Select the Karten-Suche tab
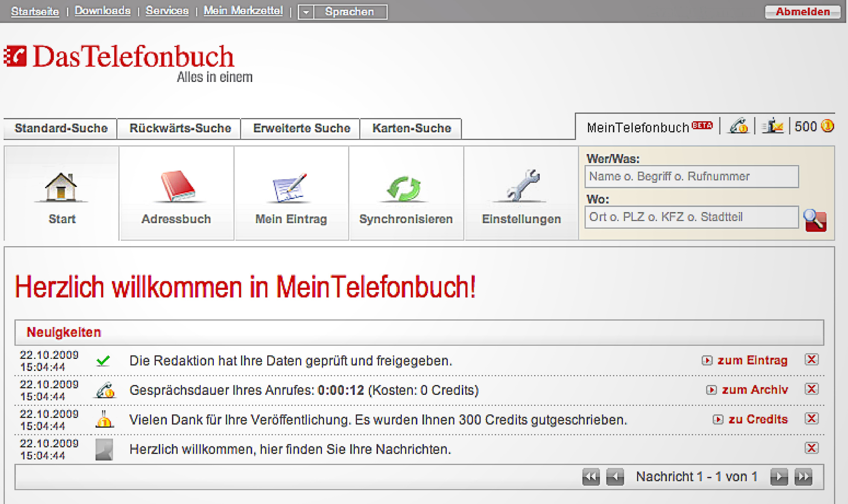848x504 pixels. [x=411, y=128]
